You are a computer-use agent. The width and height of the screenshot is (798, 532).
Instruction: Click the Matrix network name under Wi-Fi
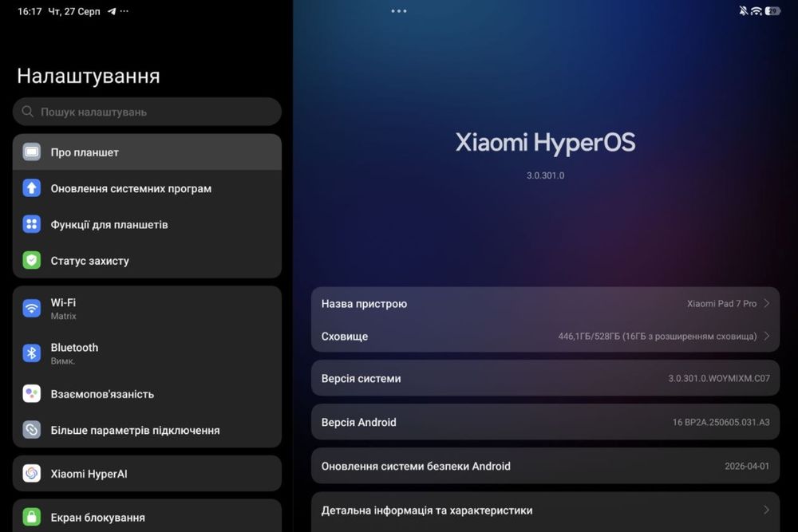coord(63,316)
